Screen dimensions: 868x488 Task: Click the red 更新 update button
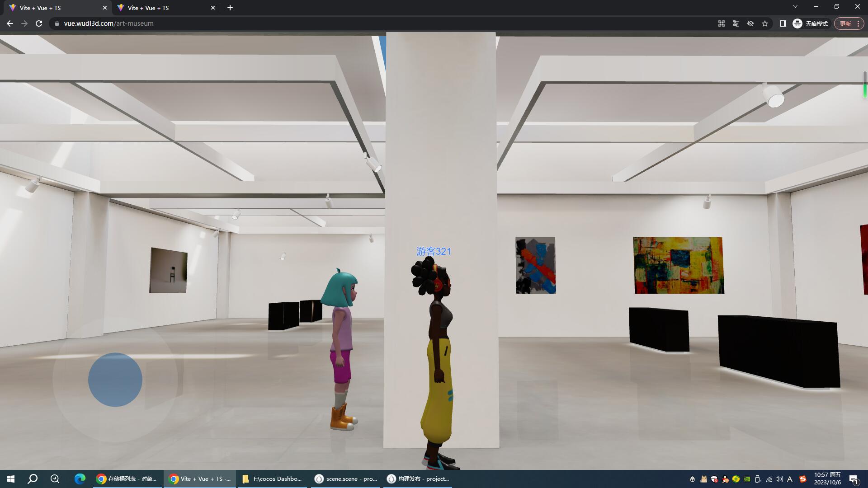(x=845, y=23)
